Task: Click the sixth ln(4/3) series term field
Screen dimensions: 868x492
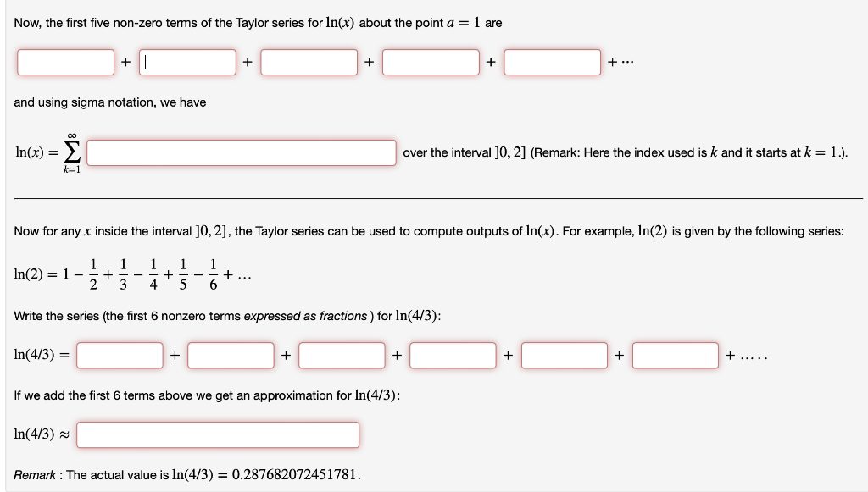Action: coord(675,356)
